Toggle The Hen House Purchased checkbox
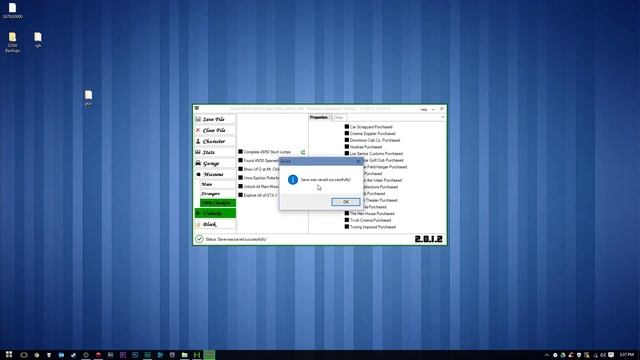Viewport: 640px width, 360px height. pyautogui.click(x=347, y=213)
